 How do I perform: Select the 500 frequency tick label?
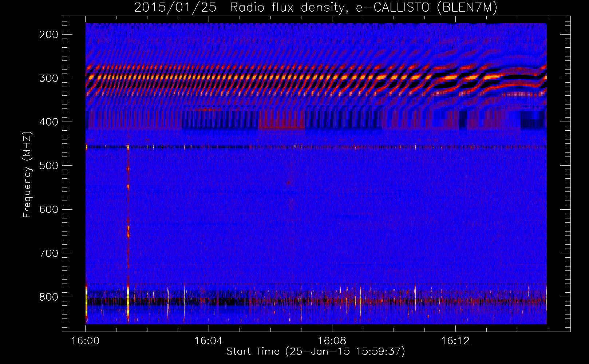pos(49,166)
